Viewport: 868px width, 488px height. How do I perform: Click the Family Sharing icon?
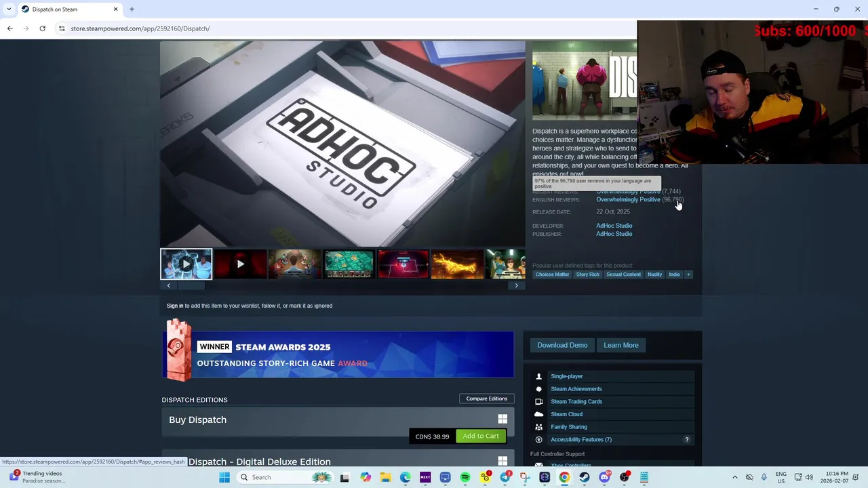point(539,427)
